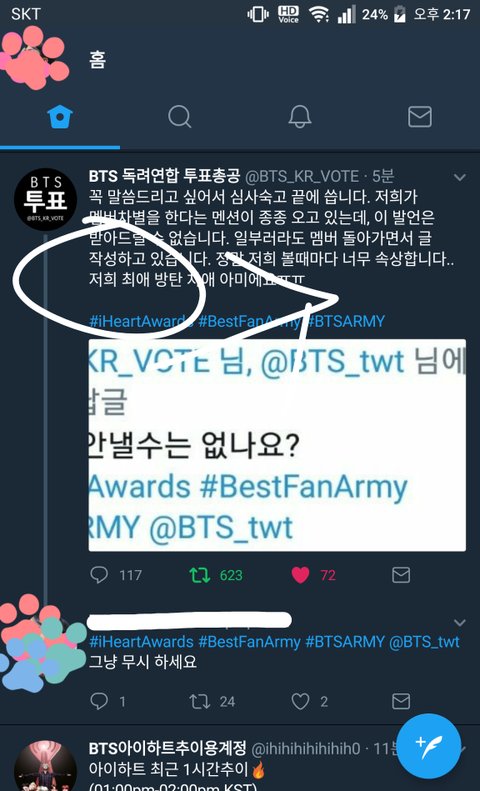Like the reply tweet with 2 likes

(300, 701)
